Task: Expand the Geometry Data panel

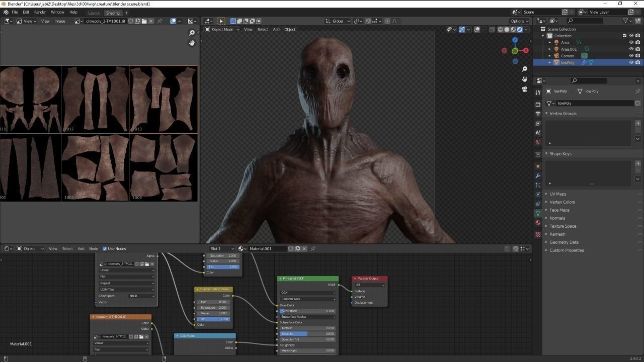Action: [563, 242]
